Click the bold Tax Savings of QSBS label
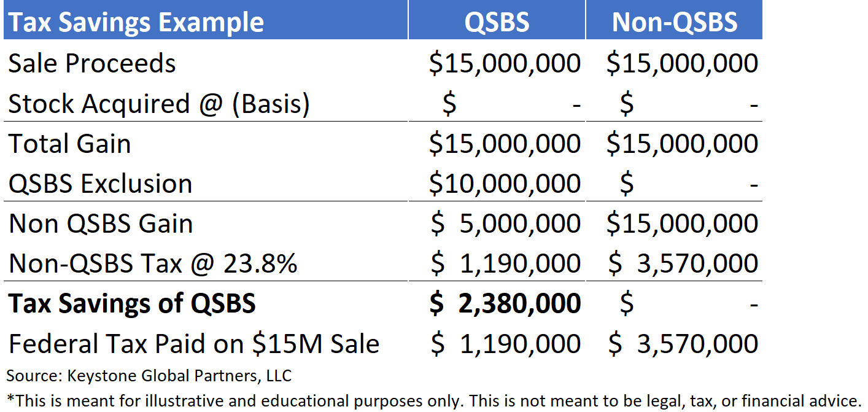The image size is (868, 412). 132,304
